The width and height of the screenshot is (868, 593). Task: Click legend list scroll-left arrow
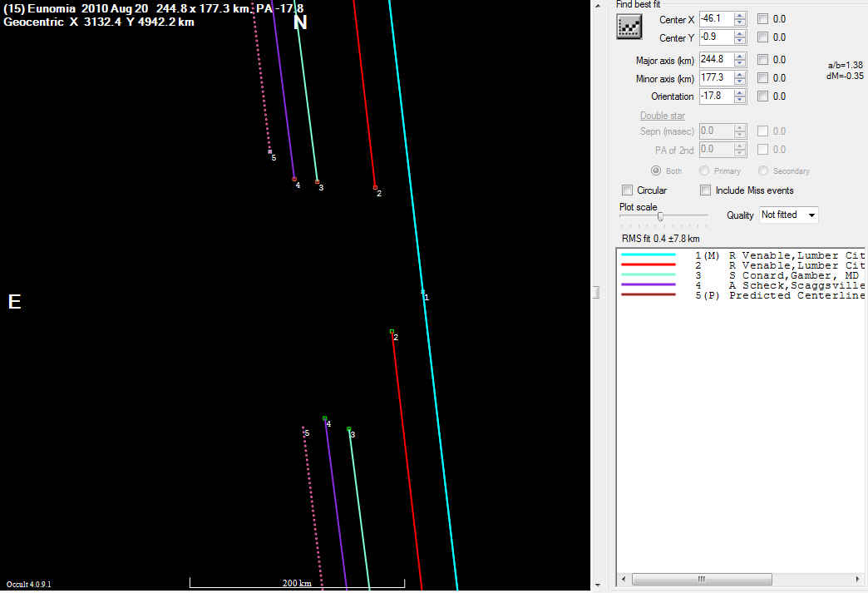(624, 579)
